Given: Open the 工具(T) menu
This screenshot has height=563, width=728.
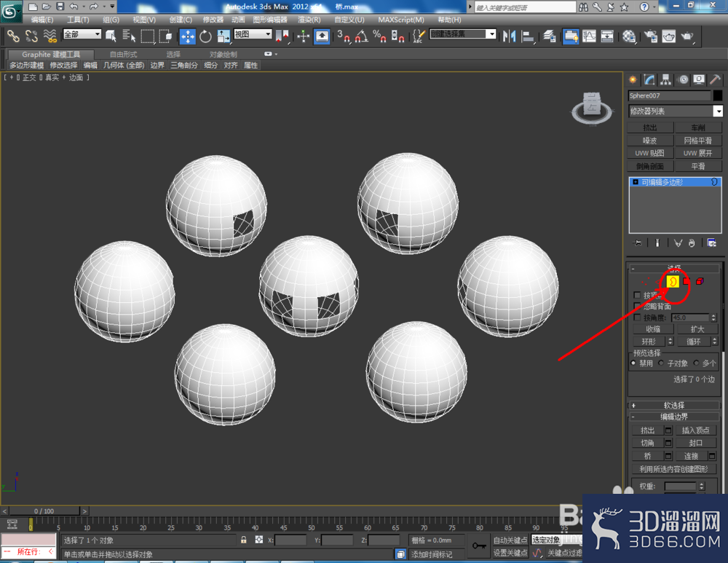Looking at the screenshot, I should (78, 20).
